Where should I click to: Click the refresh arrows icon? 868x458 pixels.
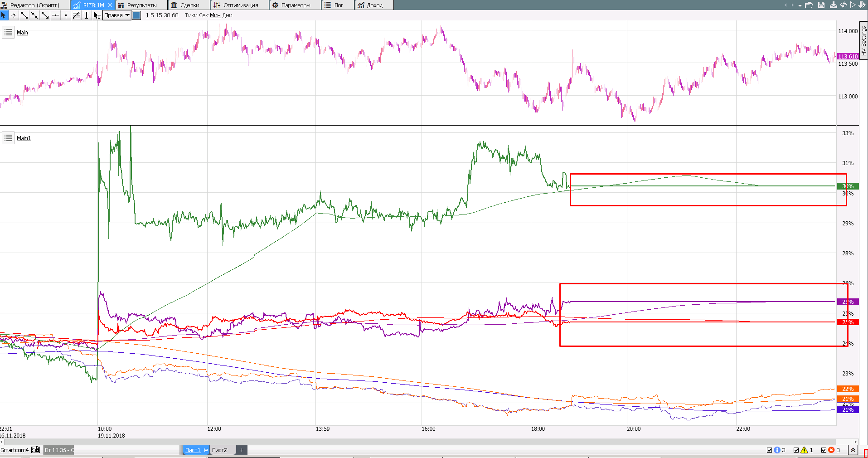(x=844, y=5)
